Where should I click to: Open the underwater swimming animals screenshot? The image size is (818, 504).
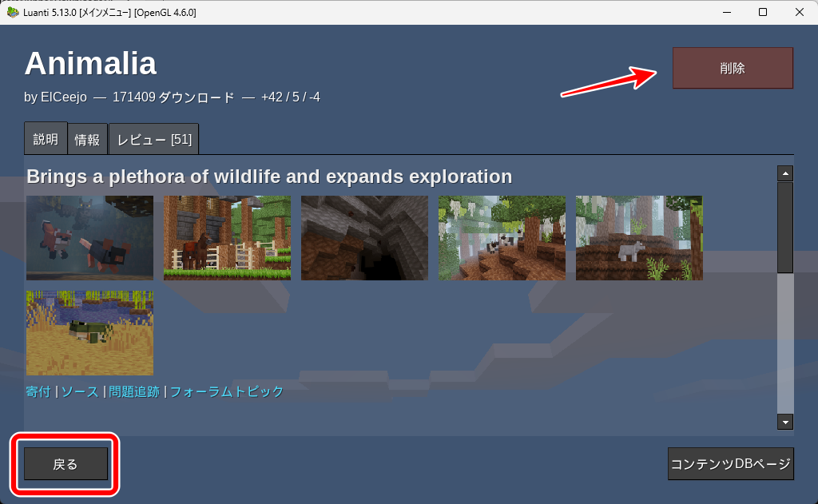click(89, 238)
